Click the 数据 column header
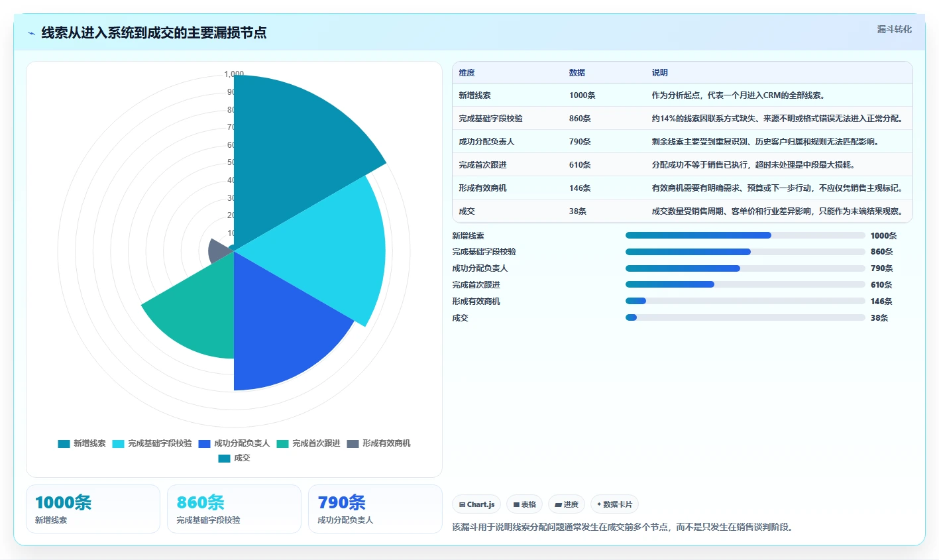 pos(577,73)
